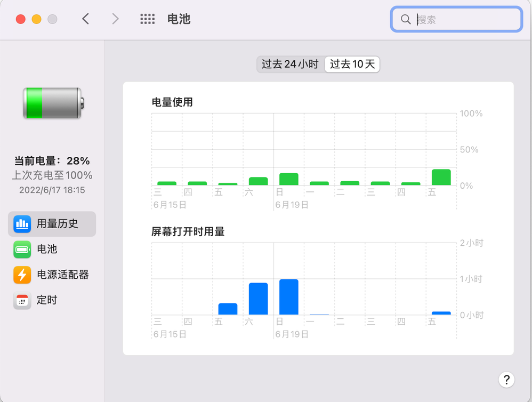
Task: Minimize the window with the yellow button
Action: [36, 19]
